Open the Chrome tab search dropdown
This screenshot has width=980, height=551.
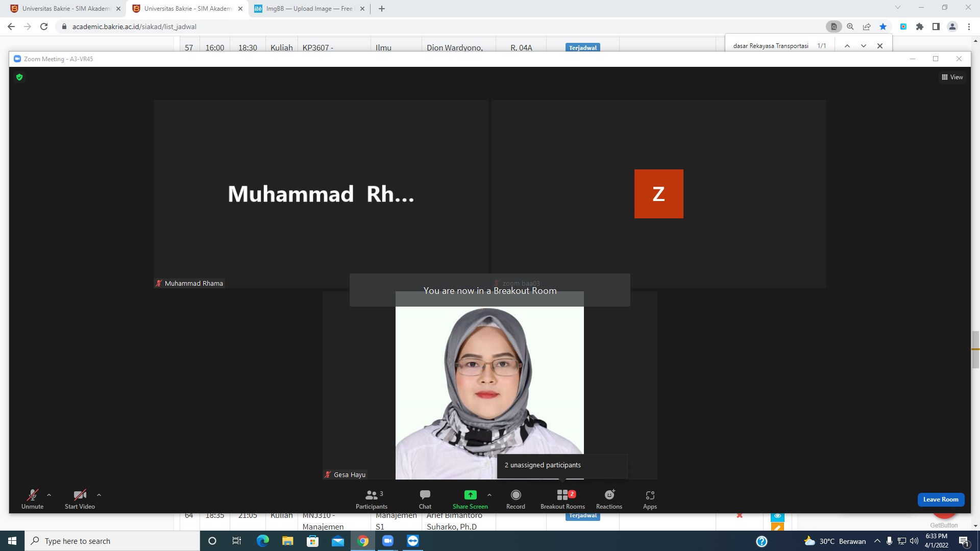[898, 8]
